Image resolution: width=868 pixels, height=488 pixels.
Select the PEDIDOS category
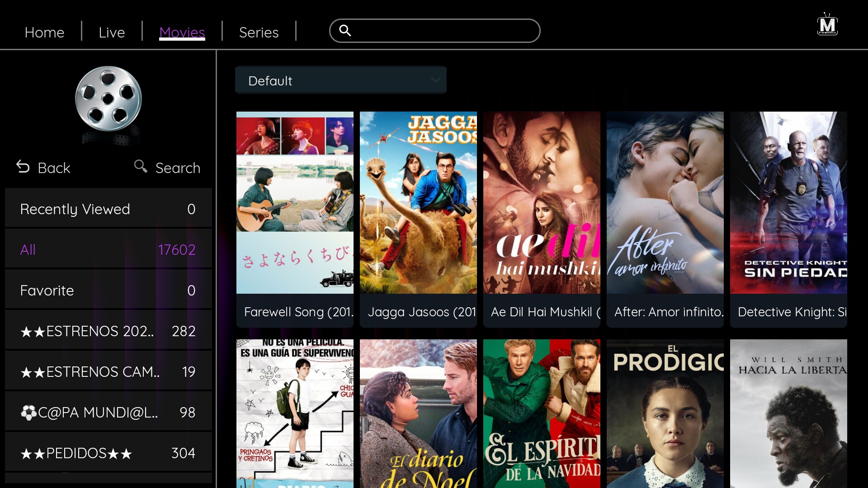108,452
